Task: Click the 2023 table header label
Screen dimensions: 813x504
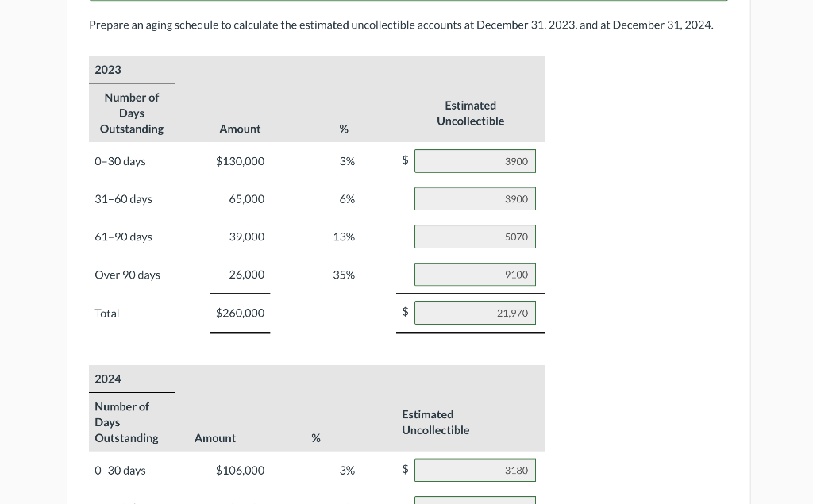Action: tap(107, 70)
